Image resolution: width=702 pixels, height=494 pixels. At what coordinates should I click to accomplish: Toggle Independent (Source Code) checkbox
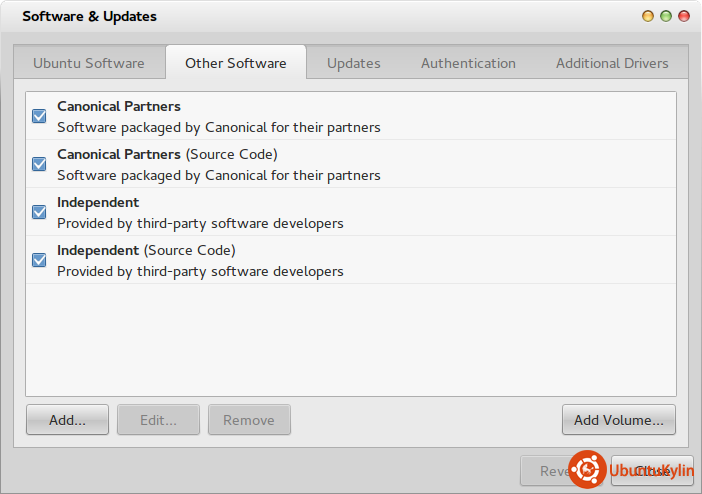tap(39, 260)
